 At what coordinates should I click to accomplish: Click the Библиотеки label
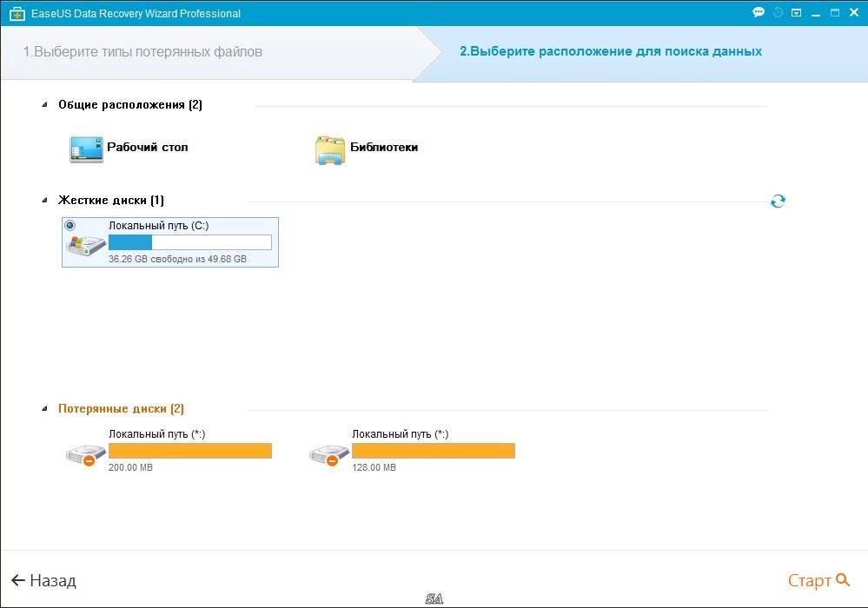[384, 147]
